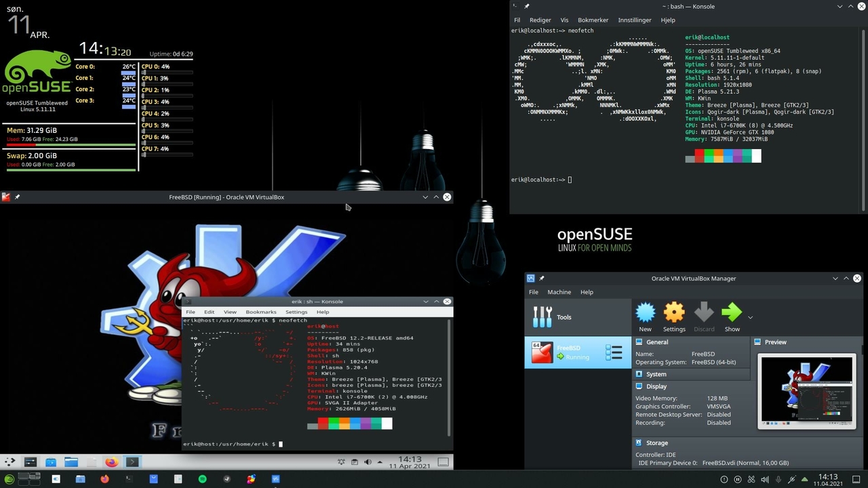The width and height of the screenshot is (868, 488).
Task: Open the Machine menu in VirtualBox Manager
Action: click(559, 291)
